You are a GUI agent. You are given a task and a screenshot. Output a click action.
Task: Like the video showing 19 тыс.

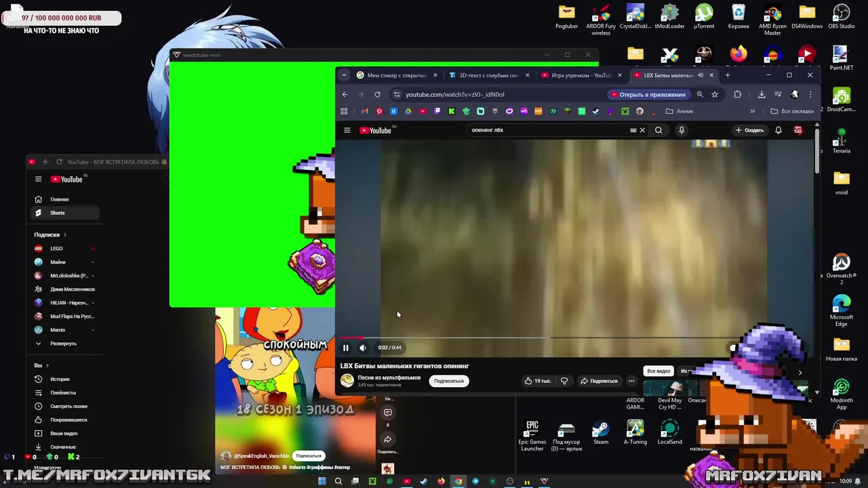point(537,381)
